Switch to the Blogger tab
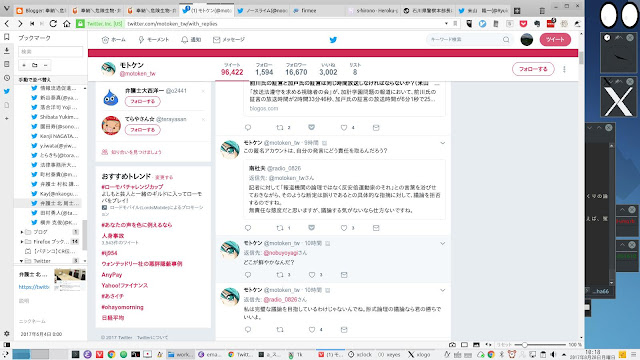The width and height of the screenshot is (640, 360). (41, 11)
